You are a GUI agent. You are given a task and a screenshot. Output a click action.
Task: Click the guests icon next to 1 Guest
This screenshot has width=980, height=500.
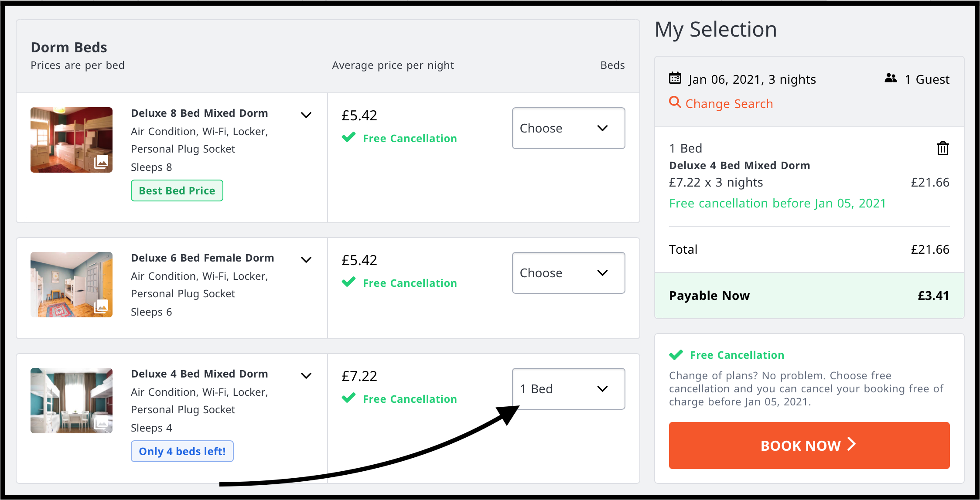891,78
